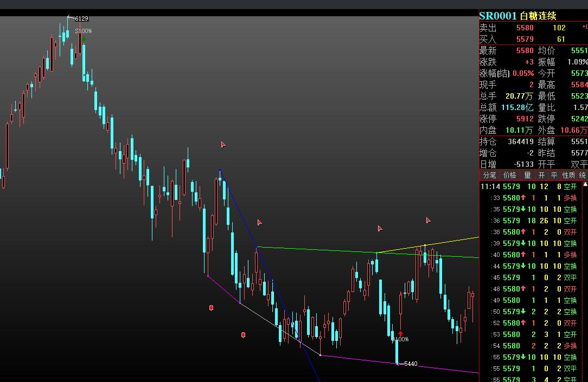The width and height of the screenshot is (588, 382).
Task: Click the 昨结 value 5577
Action: 579,153
